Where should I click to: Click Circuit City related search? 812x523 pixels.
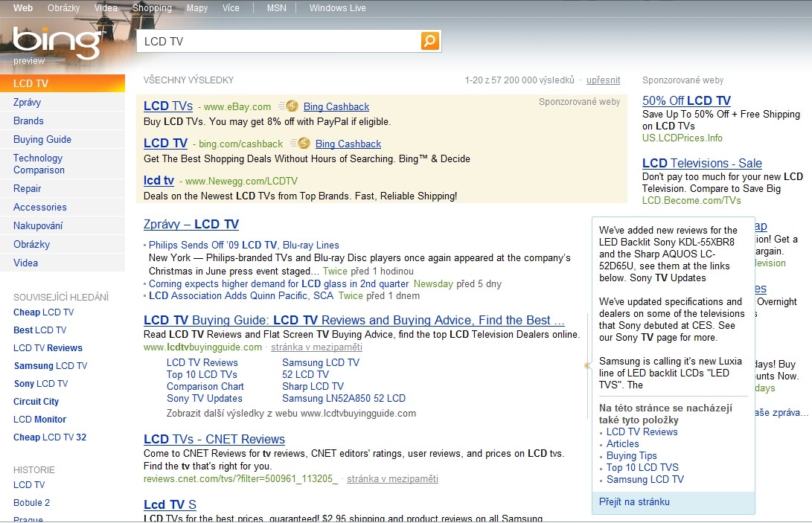click(x=36, y=401)
